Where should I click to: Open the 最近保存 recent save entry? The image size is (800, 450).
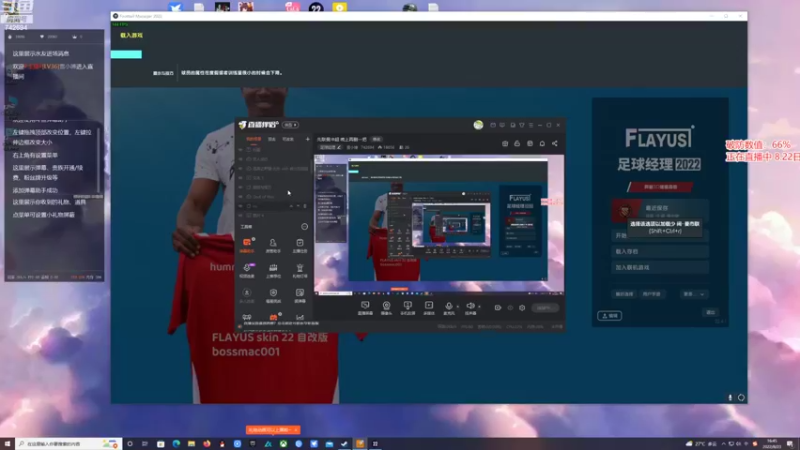coord(660,210)
